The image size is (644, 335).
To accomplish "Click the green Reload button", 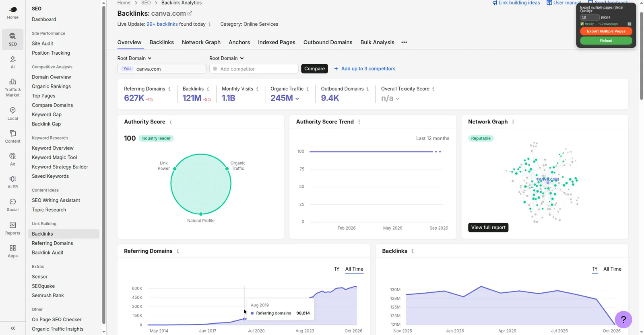I will coord(606,41).
